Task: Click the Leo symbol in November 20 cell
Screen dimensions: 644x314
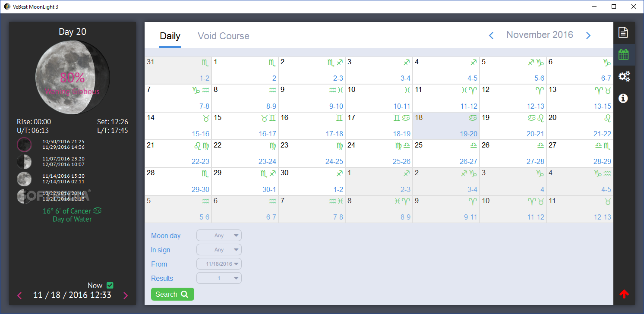Action: pyautogui.click(x=607, y=118)
